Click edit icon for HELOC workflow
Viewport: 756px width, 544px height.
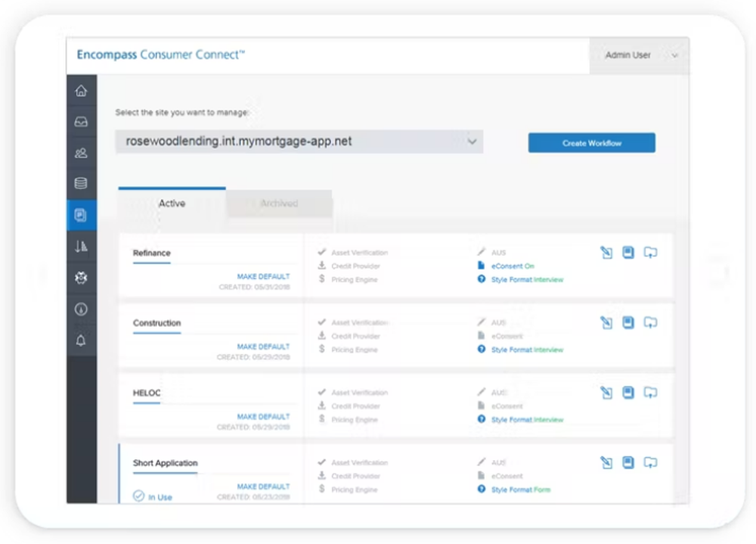click(606, 393)
